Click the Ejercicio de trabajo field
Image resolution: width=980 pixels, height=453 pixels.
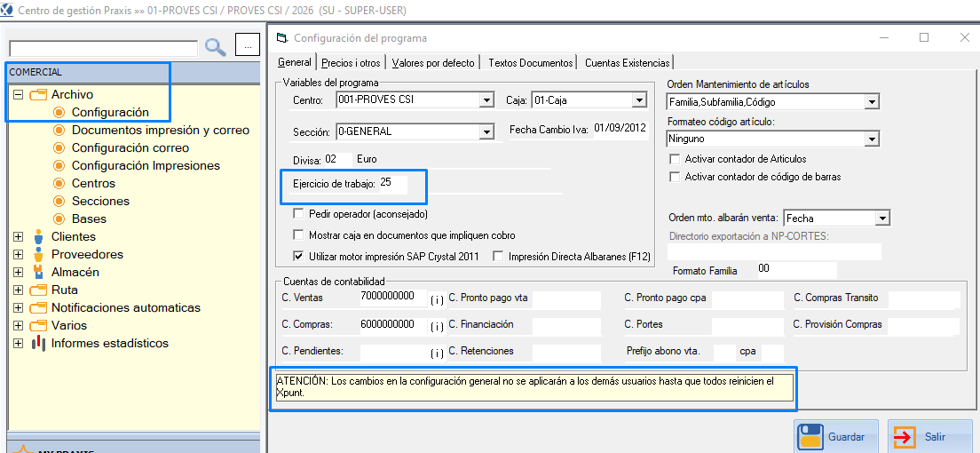(x=392, y=183)
